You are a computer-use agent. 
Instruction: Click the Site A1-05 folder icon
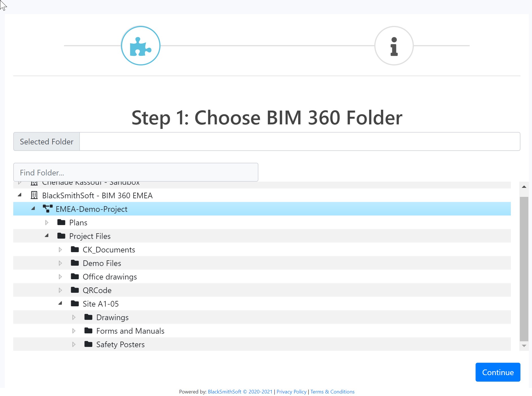tap(75, 303)
